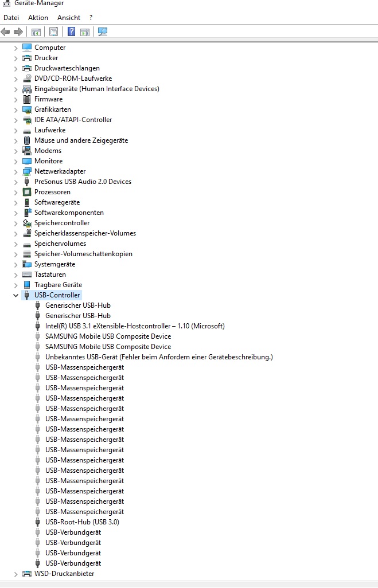Open the Datei menu
The height and width of the screenshot is (588, 378).
[x=11, y=18]
